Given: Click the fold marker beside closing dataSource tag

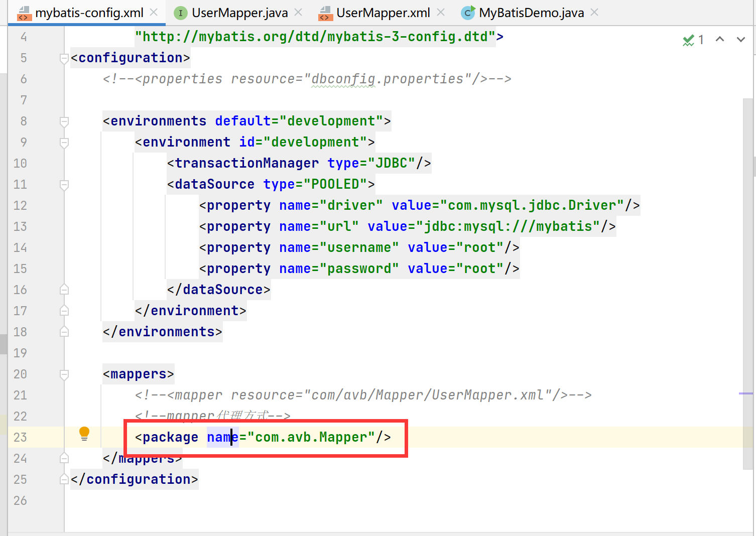Looking at the screenshot, I should point(64,290).
